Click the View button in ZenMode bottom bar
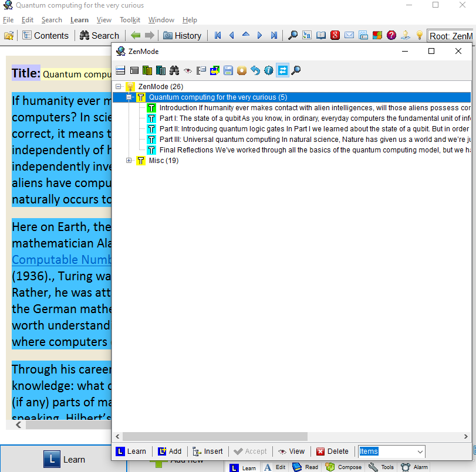This screenshot has width=476, height=472. coord(292,451)
